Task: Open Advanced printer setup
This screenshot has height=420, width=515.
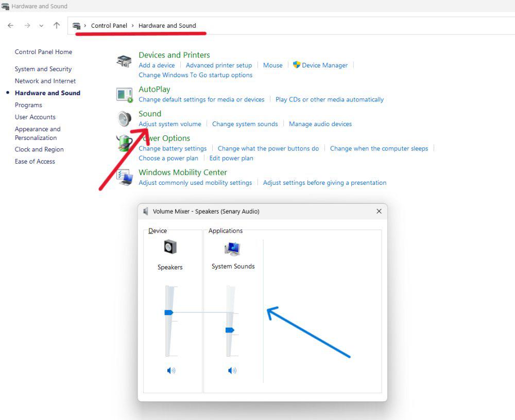Action: (x=219, y=65)
